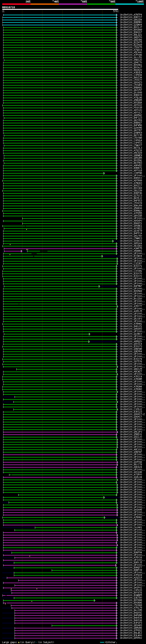The width and height of the screenshot is (146, 644).
Task: Select label UniRef100_Q8SA83
Action: [131, 625]
